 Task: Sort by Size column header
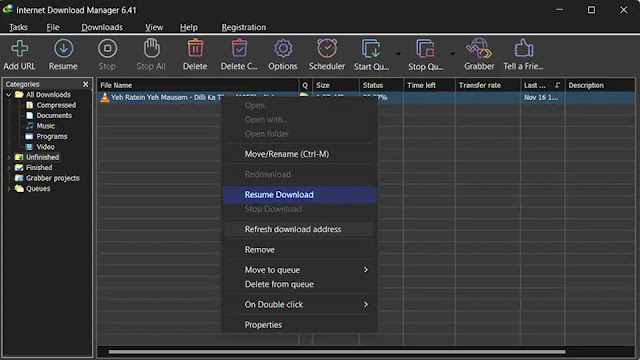click(336, 85)
